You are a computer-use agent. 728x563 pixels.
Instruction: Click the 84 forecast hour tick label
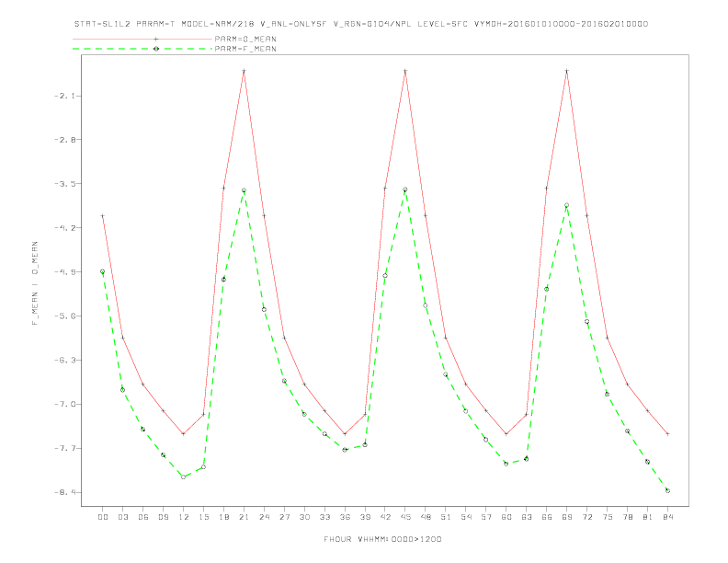667,517
